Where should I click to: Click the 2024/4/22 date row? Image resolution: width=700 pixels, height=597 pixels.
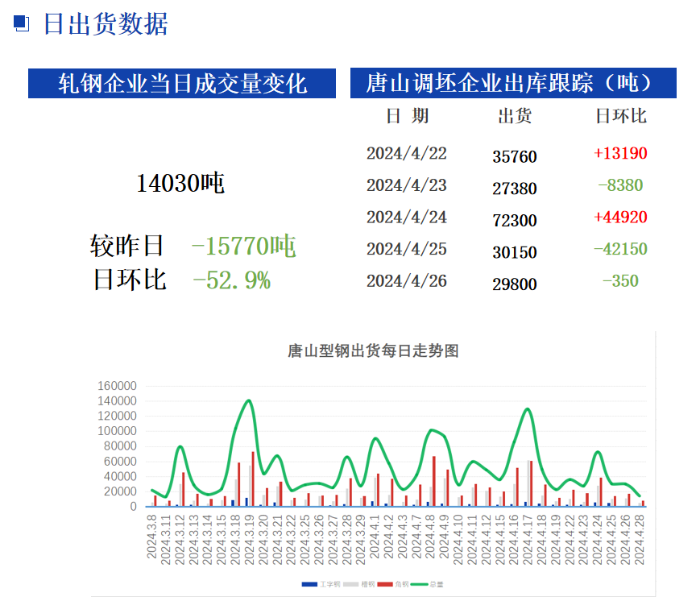coord(406,153)
